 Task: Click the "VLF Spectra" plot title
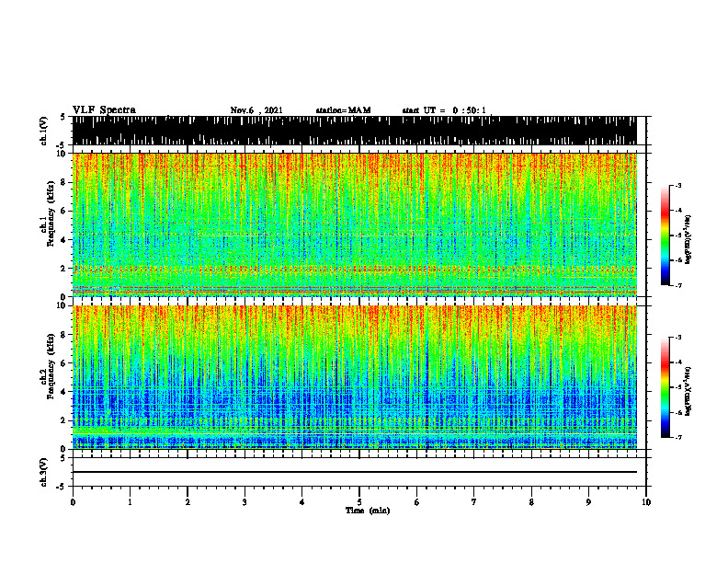[x=104, y=110]
